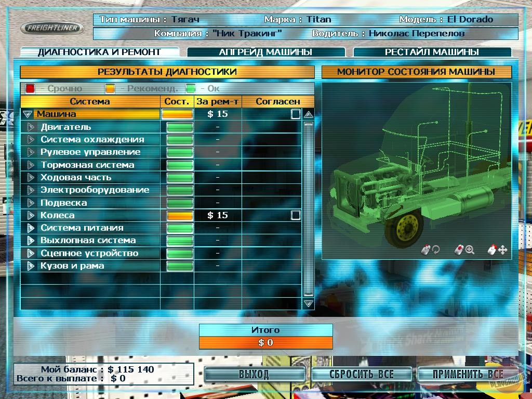
Task: Check the agree box for Машина repair
Action: (x=296, y=114)
